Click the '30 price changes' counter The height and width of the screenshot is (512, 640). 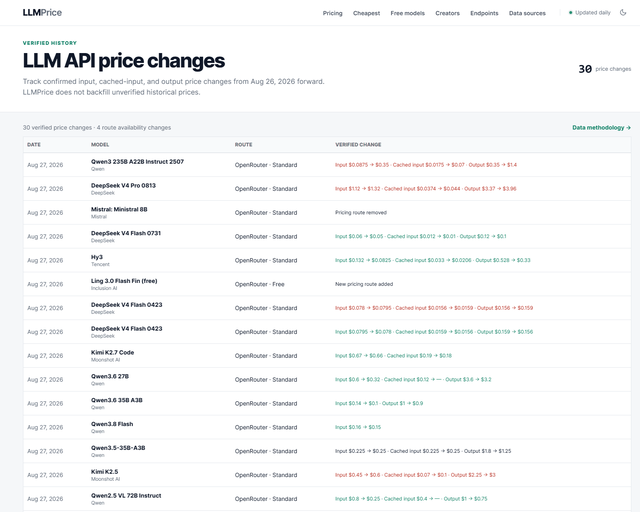pyautogui.click(x=604, y=69)
